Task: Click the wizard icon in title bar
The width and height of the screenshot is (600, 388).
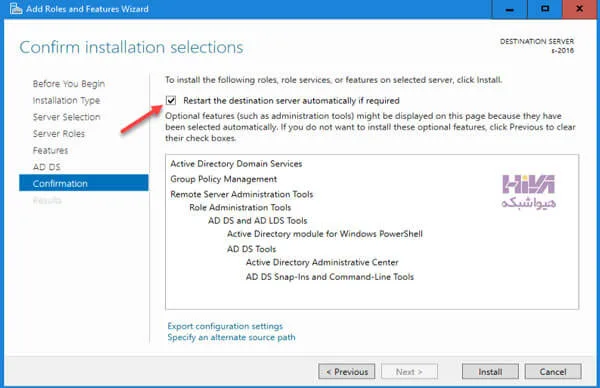Action: coord(16,8)
